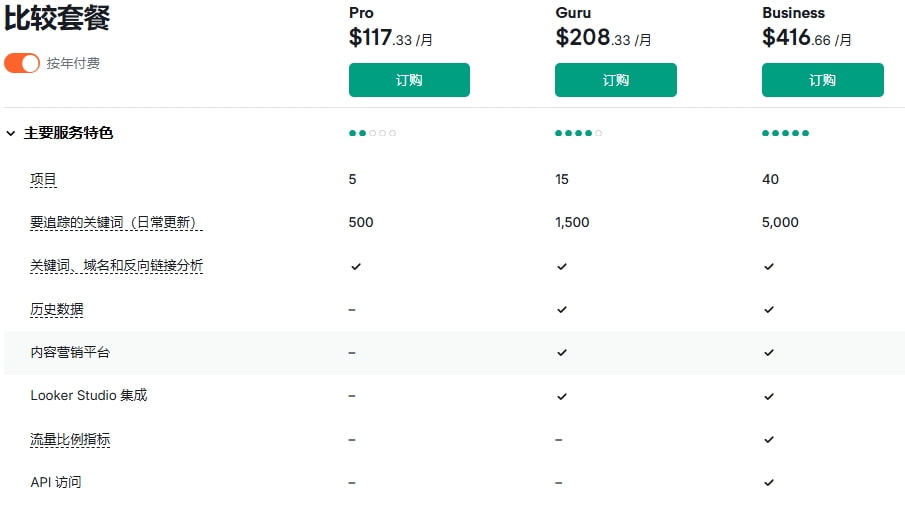
Task: Click the 流量比例指标 feature label
Action: pyautogui.click(x=70, y=439)
